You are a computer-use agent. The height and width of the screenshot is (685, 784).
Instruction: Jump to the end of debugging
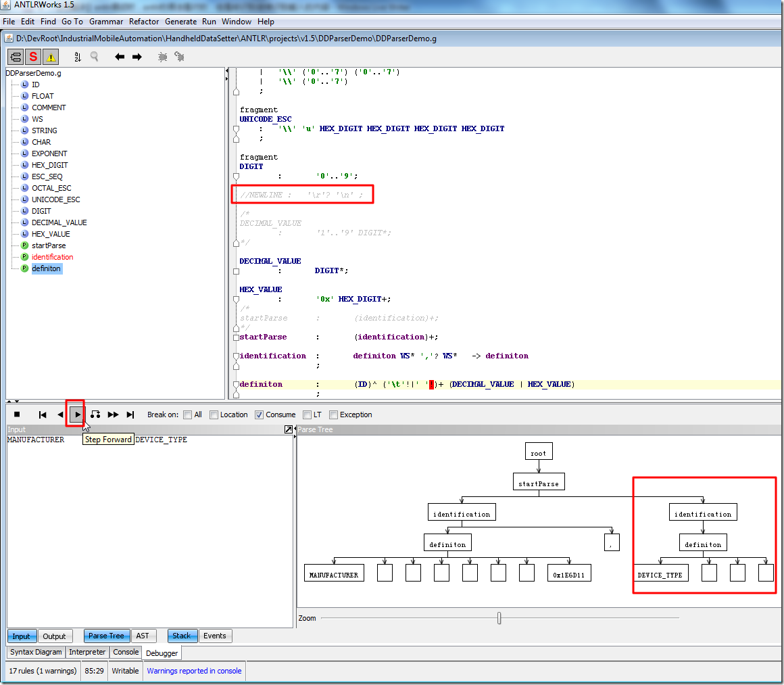click(130, 415)
